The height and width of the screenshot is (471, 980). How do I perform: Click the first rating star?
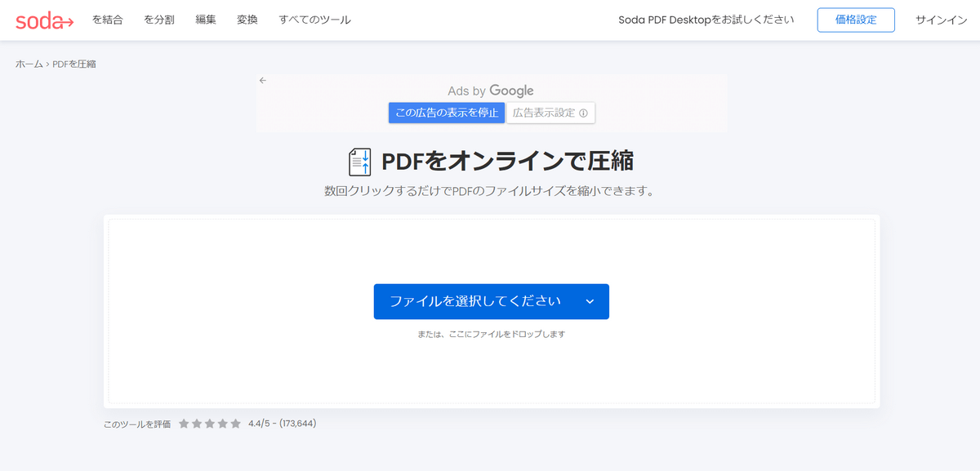(x=184, y=424)
